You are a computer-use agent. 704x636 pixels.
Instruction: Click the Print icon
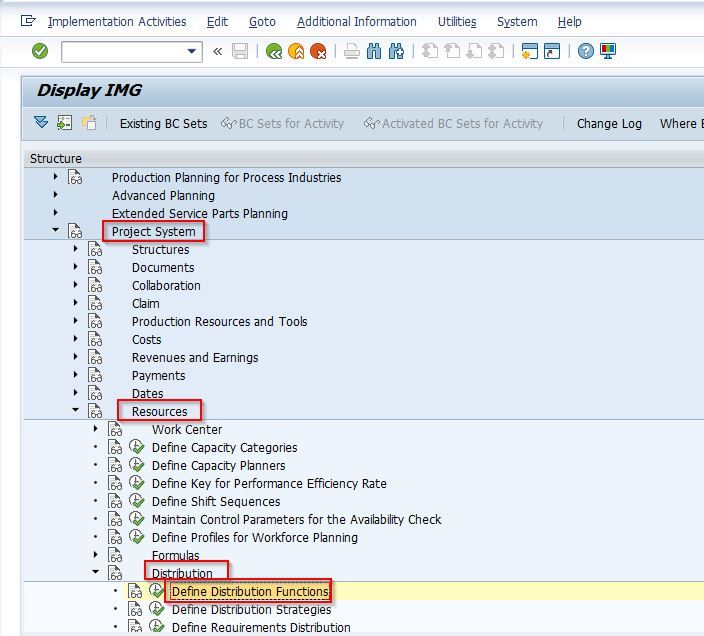click(x=352, y=52)
